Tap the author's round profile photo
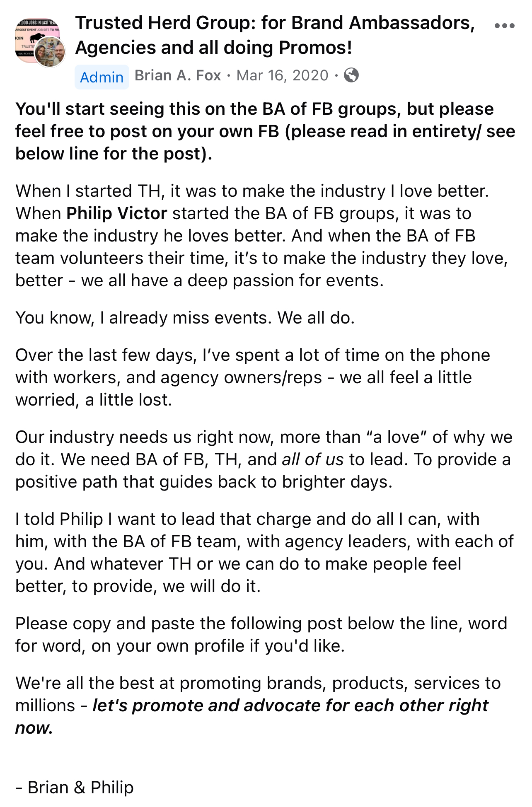This screenshot has height=807, width=532. pyautogui.click(x=49, y=52)
